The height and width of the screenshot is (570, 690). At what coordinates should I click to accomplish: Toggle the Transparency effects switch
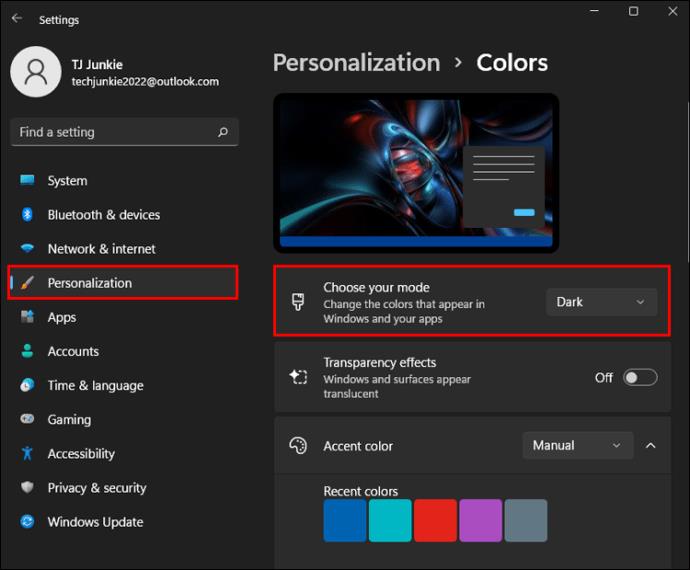640,377
